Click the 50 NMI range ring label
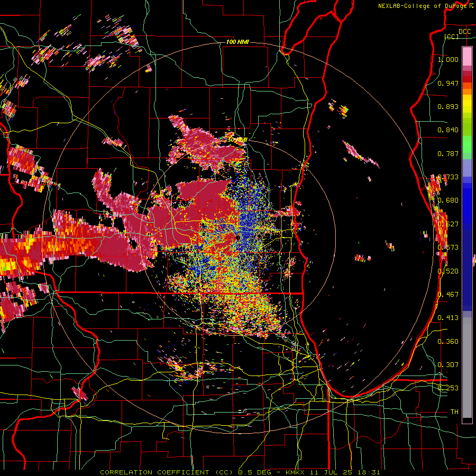 point(237,140)
